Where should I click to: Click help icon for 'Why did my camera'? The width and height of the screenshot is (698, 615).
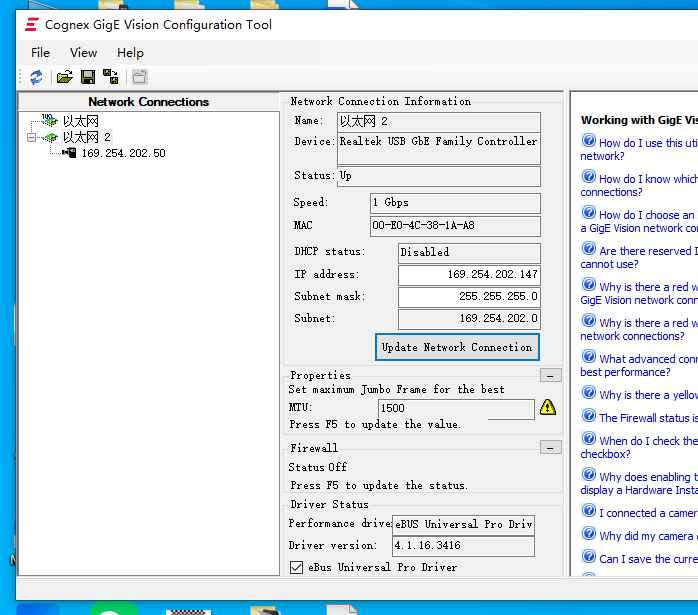588,533
